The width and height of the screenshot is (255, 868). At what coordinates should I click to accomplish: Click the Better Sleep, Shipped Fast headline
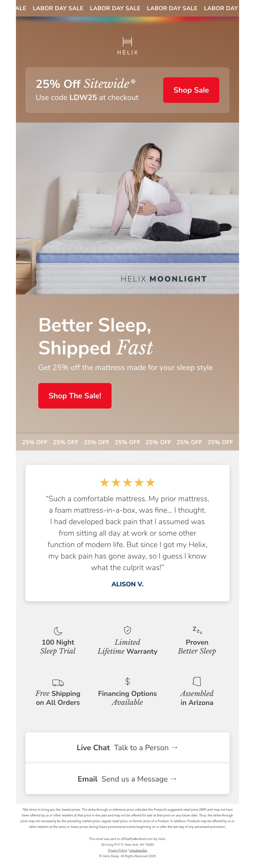coord(95,336)
